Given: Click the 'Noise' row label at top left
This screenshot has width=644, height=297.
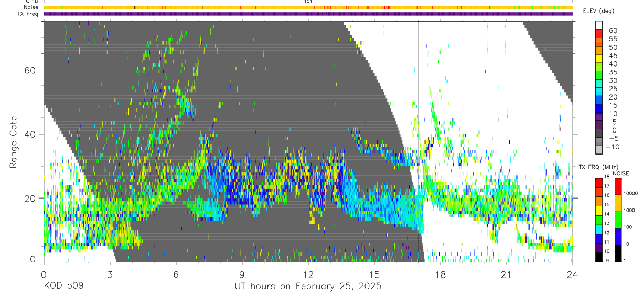Looking at the screenshot, I should coord(30,7).
